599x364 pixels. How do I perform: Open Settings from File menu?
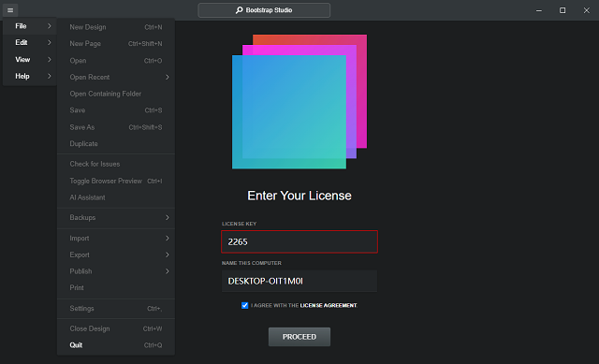click(116, 308)
